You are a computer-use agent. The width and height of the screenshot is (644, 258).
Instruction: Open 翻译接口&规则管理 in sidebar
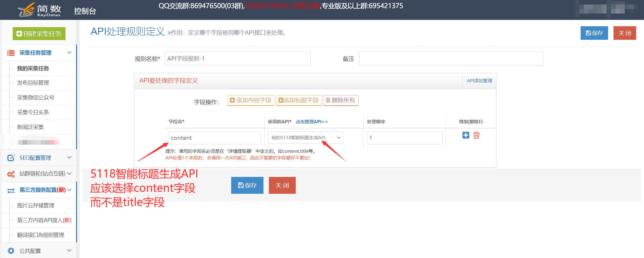coord(40,235)
